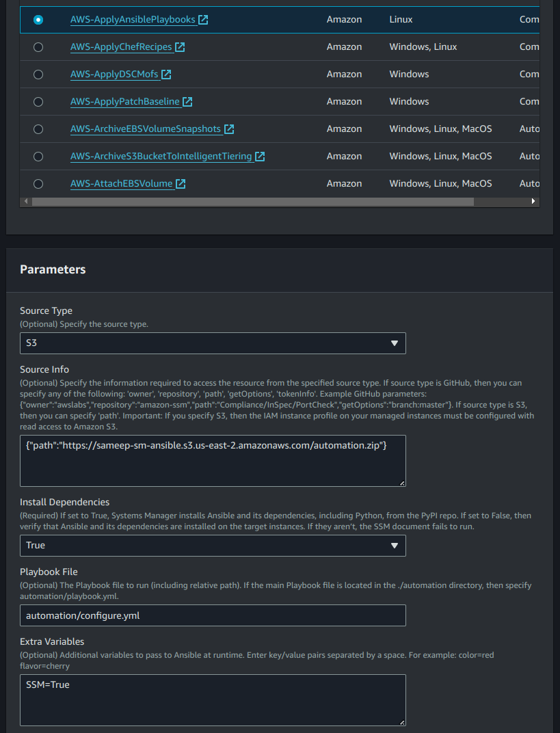Click the left scroll arrow under the document list
Image resolution: width=560 pixels, height=733 pixels.
tap(25, 201)
